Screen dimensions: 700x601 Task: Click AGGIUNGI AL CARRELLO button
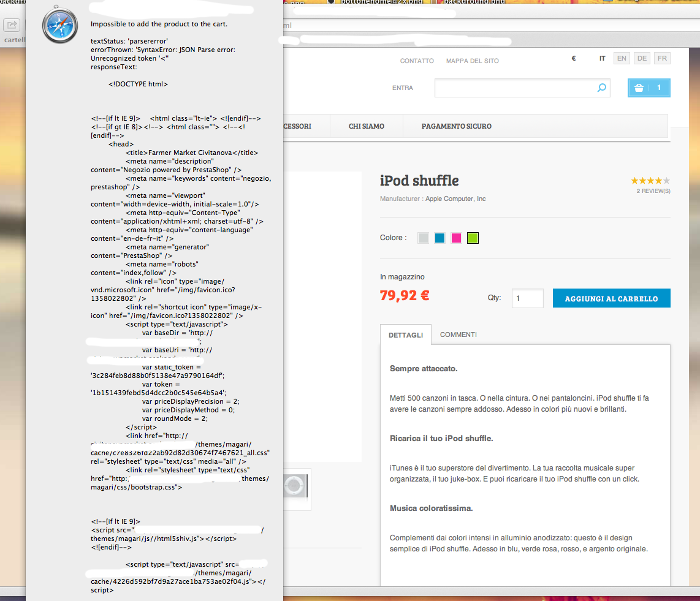tap(611, 298)
